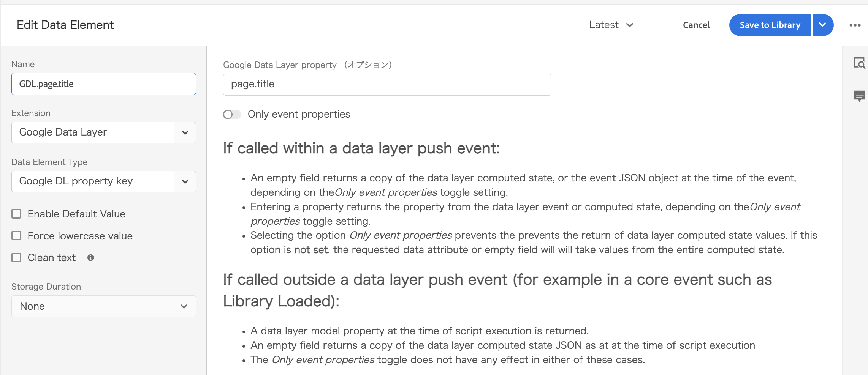Check Force lowercase value

coord(16,236)
